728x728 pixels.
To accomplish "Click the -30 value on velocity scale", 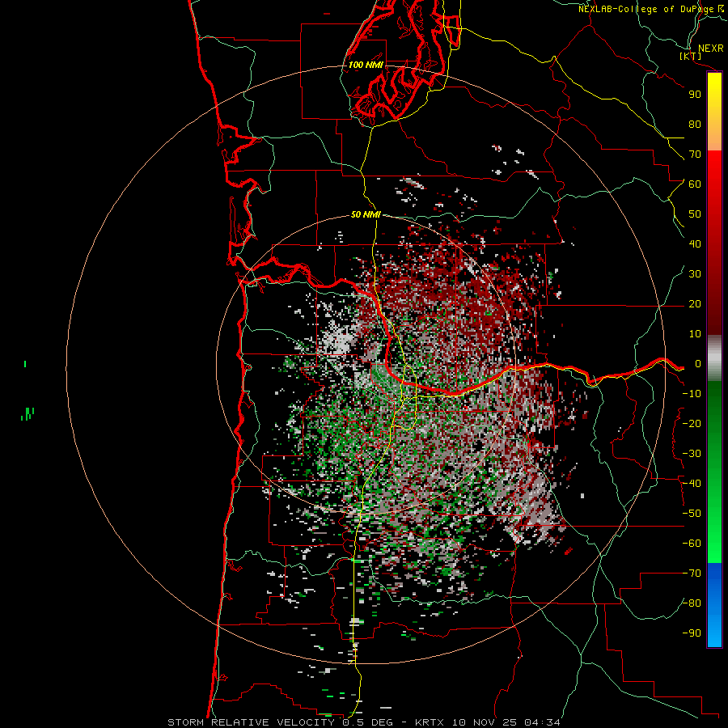I will pos(692,454).
